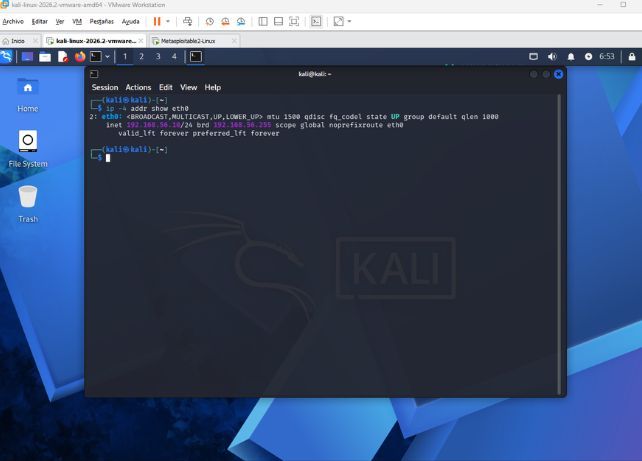642x461 pixels.
Task: Close the Inicio tab
Action: tap(36, 41)
